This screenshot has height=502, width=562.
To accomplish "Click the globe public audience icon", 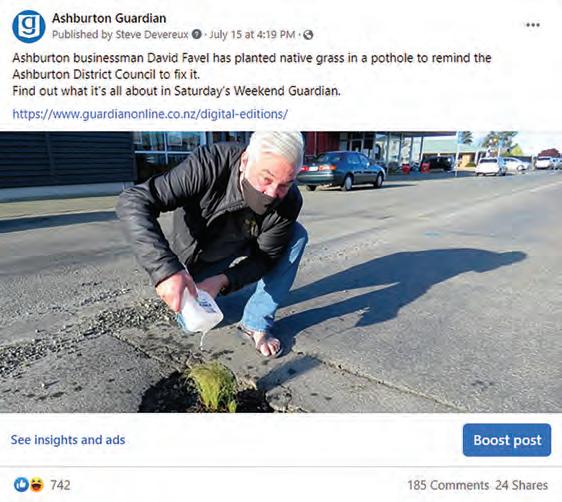I will pyautogui.click(x=308, y=35).
